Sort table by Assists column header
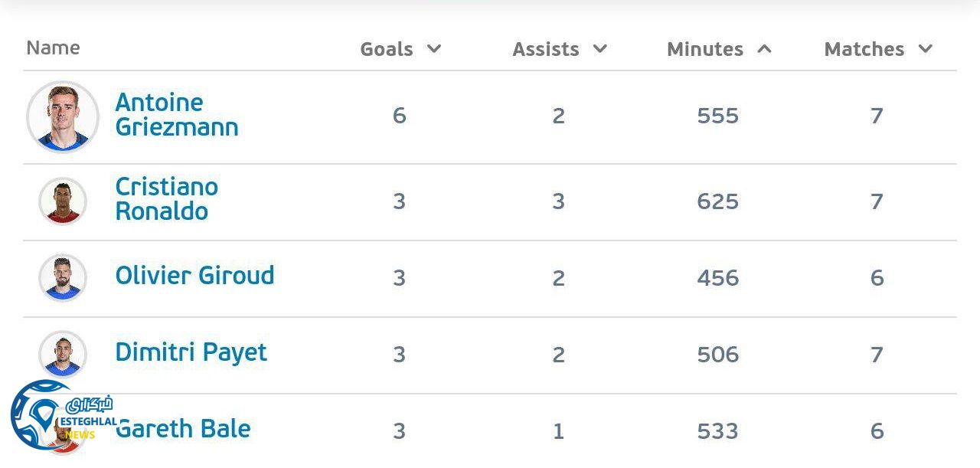980x468 pixels. click(546, 49)
